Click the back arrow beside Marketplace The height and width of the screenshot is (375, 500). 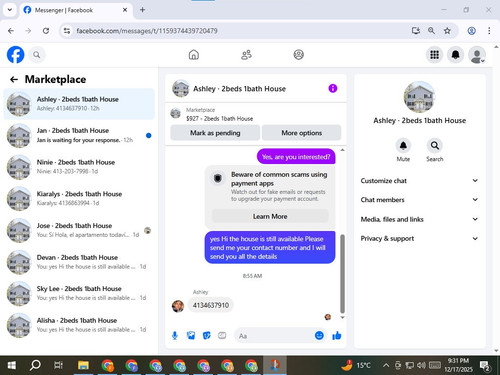[14, 79]
